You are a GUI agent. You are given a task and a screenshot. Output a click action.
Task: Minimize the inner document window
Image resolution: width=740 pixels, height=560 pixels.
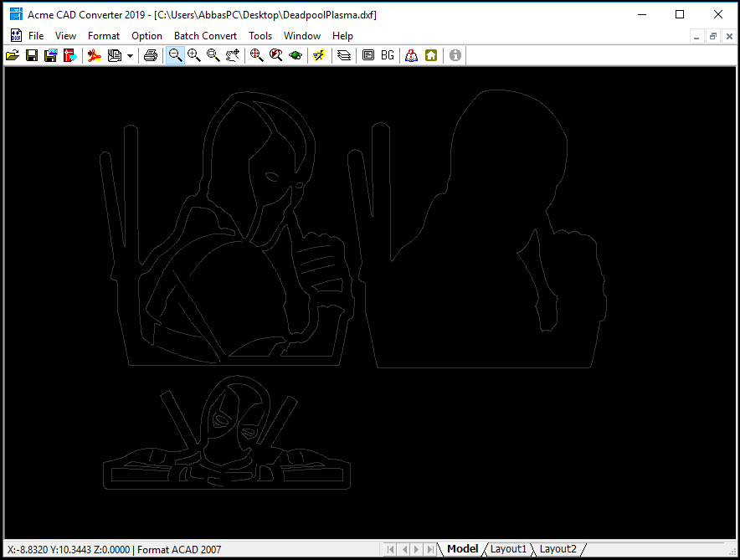click(x=696, y=36)
